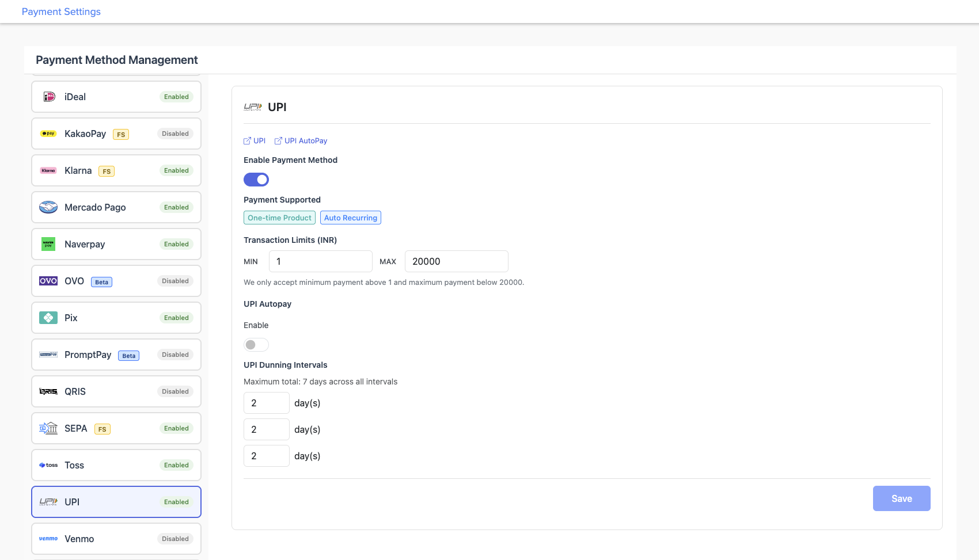This screenshot has width=979, height=560.
Task: Click the OVO purple logo icon
Action: point(48,281)
